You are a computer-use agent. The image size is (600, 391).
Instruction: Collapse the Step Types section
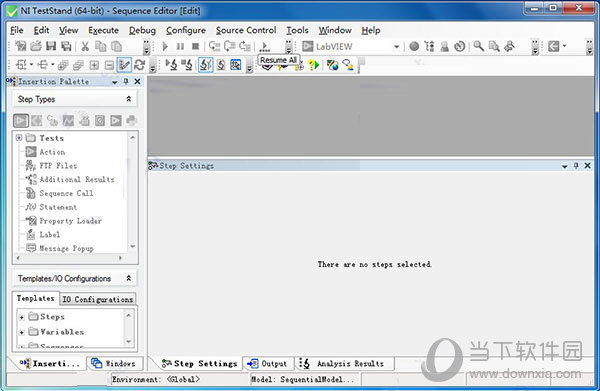129,99
